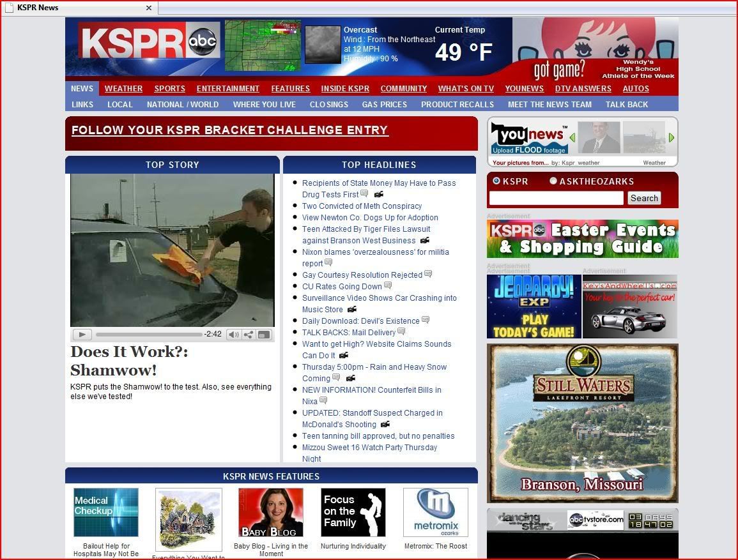738x560 pixels.
Task: Open the comment bubble icon next to CU Rates Going Down
Action: click(388, 286)
